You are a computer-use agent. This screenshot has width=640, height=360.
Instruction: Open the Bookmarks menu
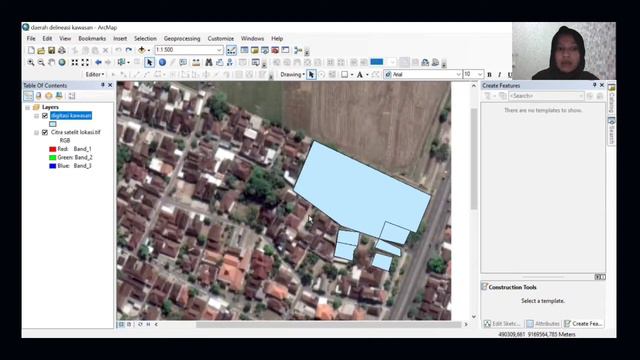point(92,38)
